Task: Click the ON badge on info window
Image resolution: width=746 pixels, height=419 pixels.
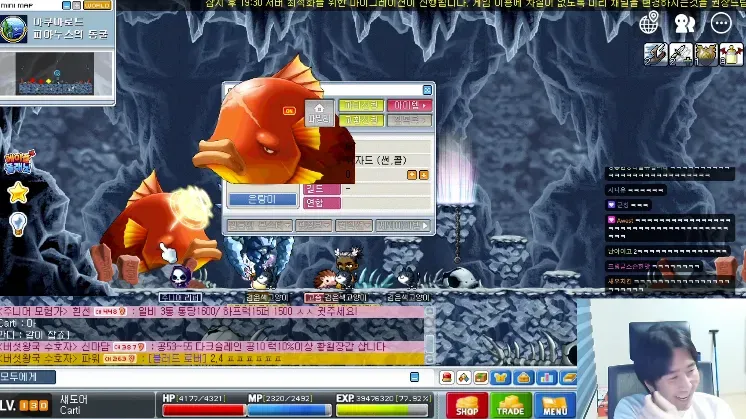Action: [x=289, y=111]
